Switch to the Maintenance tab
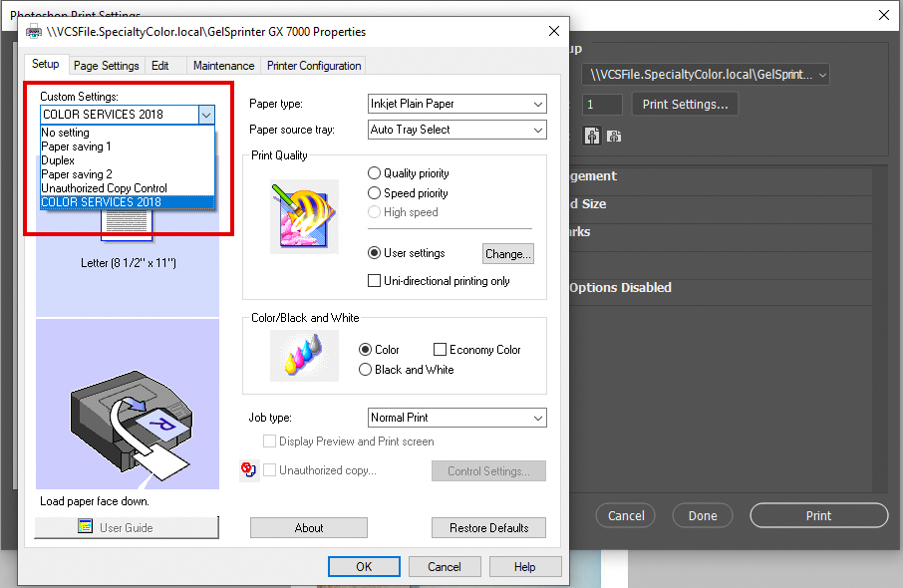Viewport: 903px width, 588px height. [223, 66]
